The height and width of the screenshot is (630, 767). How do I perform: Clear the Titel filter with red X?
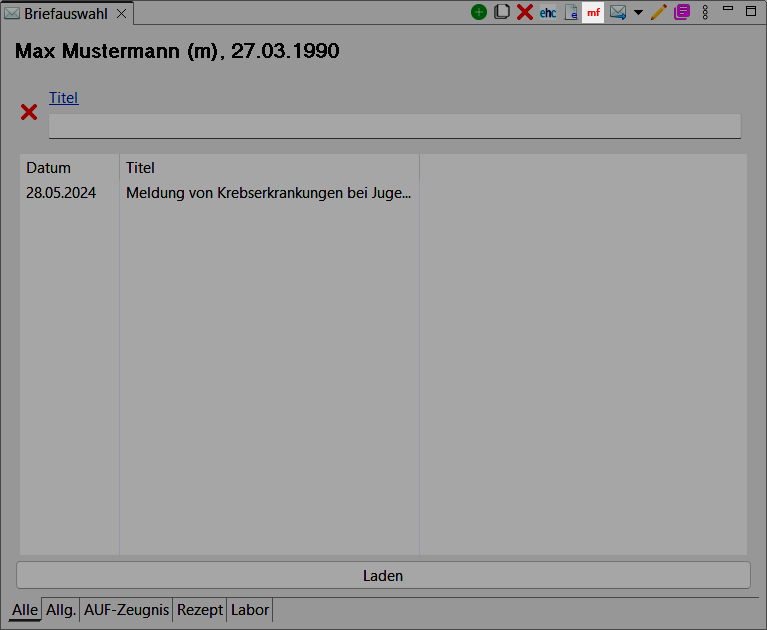29,112
